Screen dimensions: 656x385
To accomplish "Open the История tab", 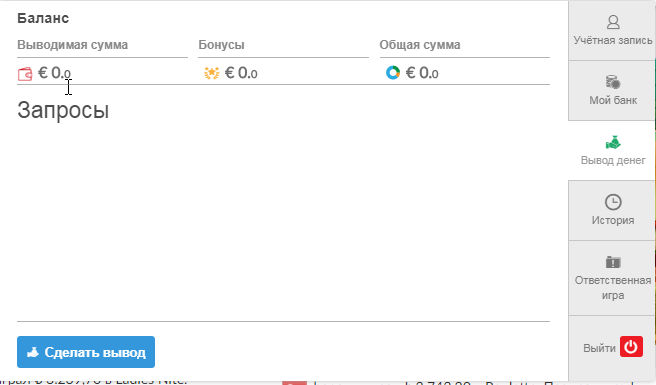I will tap(612, 210).
